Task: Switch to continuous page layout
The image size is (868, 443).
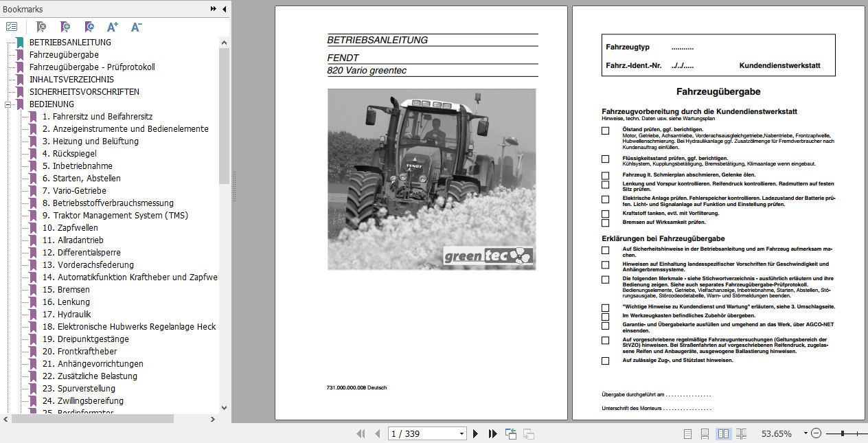Action: pos(705,433)
